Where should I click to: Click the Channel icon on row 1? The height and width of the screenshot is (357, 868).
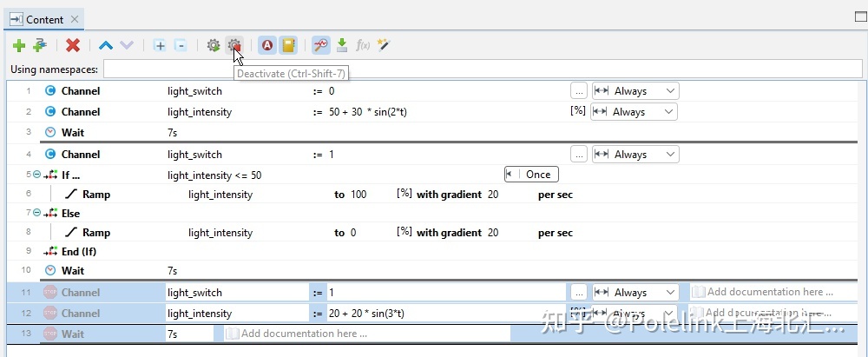pyautogui.click(x=50, y=91)
